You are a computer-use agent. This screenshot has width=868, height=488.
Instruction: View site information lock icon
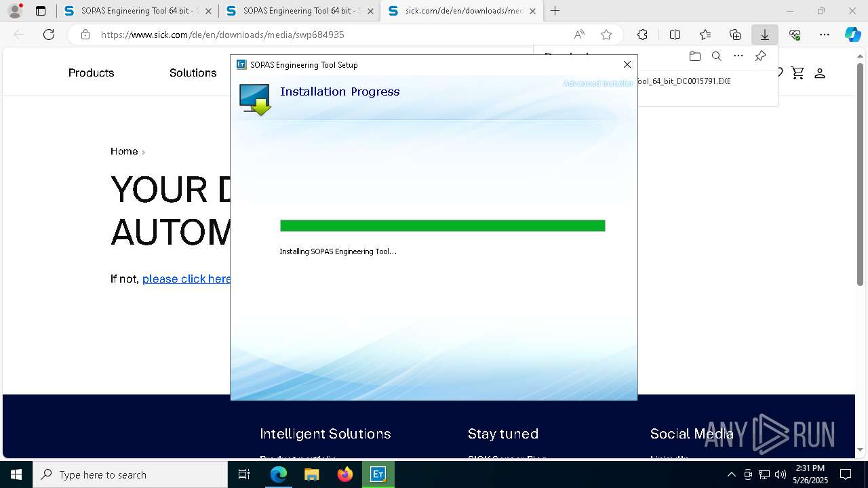coord(85,35)
